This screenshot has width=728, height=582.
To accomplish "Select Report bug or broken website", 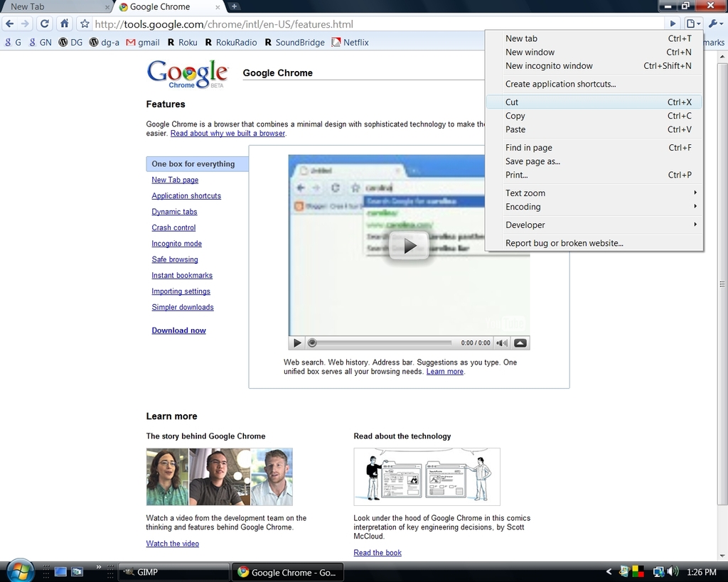I will click(594, 243).
